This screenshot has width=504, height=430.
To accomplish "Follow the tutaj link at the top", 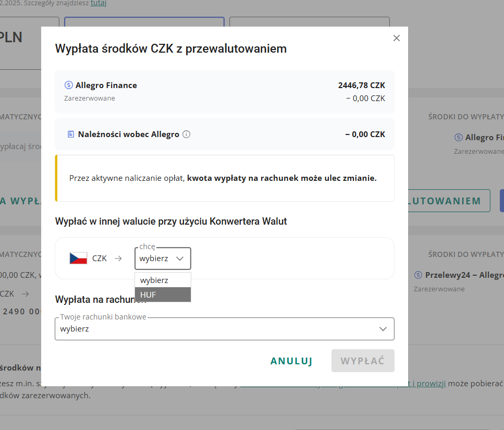I will [100, 3].
